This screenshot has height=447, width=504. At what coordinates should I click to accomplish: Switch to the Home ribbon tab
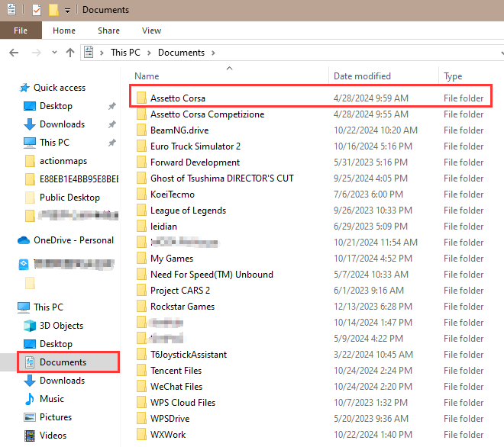pyautogui.click(x=64, y=31)
